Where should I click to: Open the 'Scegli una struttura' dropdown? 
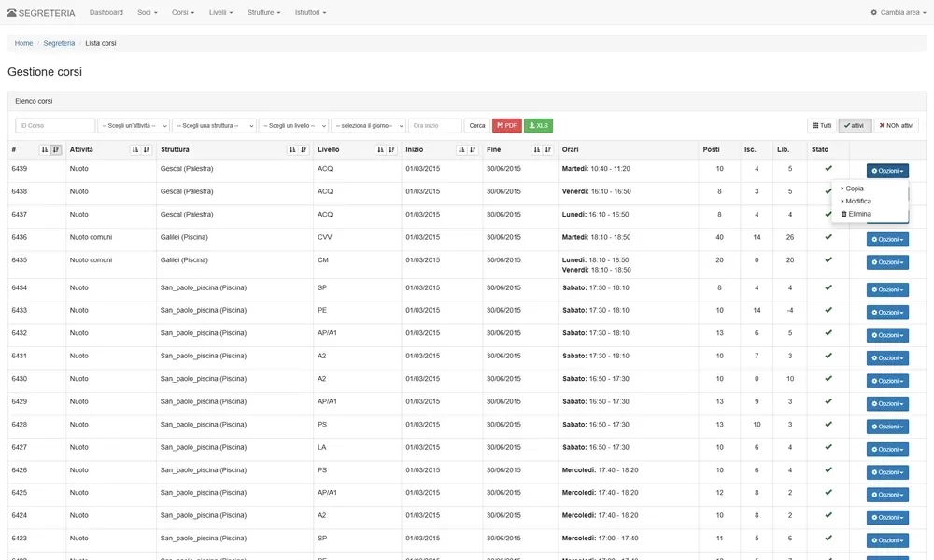pyautogui.click(x=214, y=126)
